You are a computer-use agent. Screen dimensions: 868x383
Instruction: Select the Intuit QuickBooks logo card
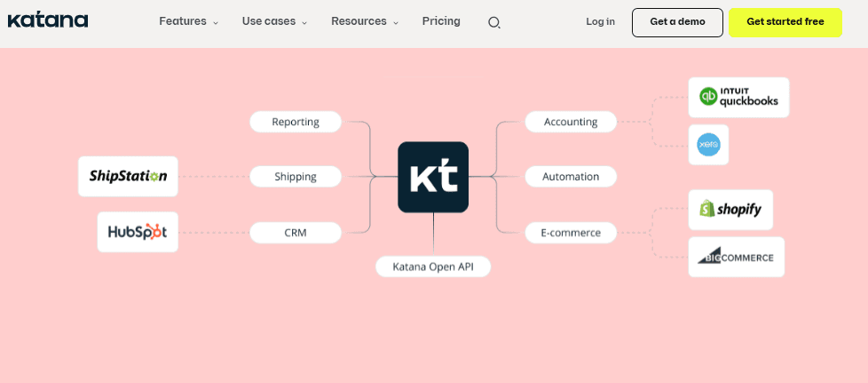[738, 98]
